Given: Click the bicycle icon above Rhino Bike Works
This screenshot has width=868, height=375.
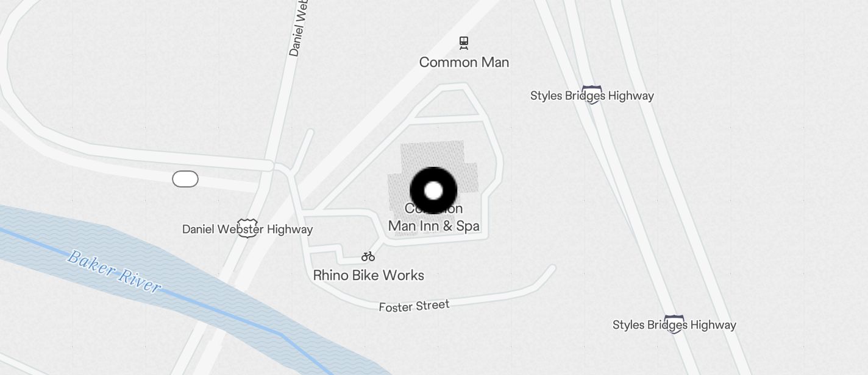Looking at the screenshot, I should coord(368,256).
